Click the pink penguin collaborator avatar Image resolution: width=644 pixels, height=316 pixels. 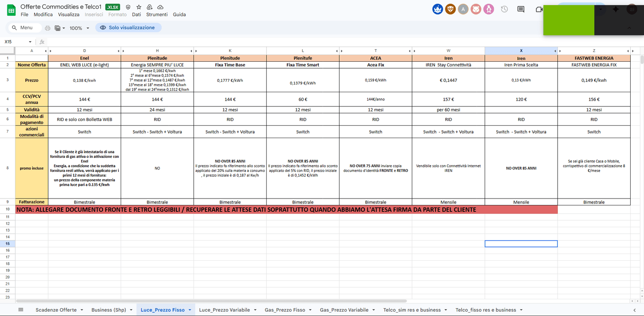coord(488,9)
